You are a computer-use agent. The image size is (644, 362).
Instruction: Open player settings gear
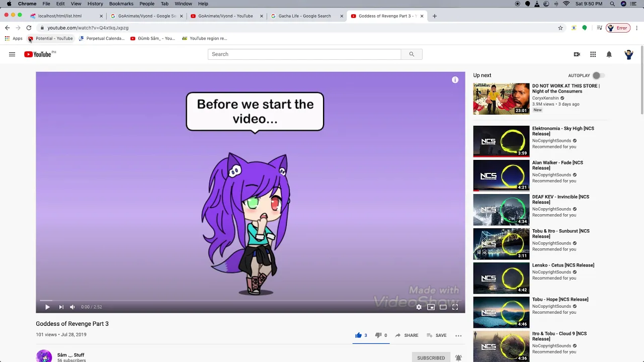[x=419, y=307]
